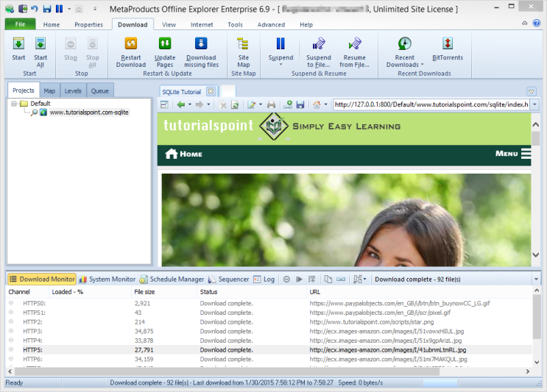
Task: Click the browser Save icon
Action: coord(300,104)
